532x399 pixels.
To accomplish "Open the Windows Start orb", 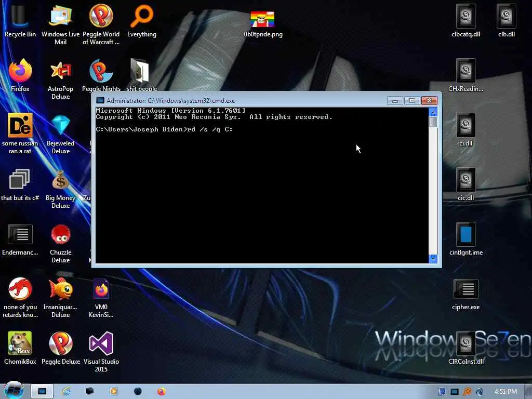I will click(14, 391).
